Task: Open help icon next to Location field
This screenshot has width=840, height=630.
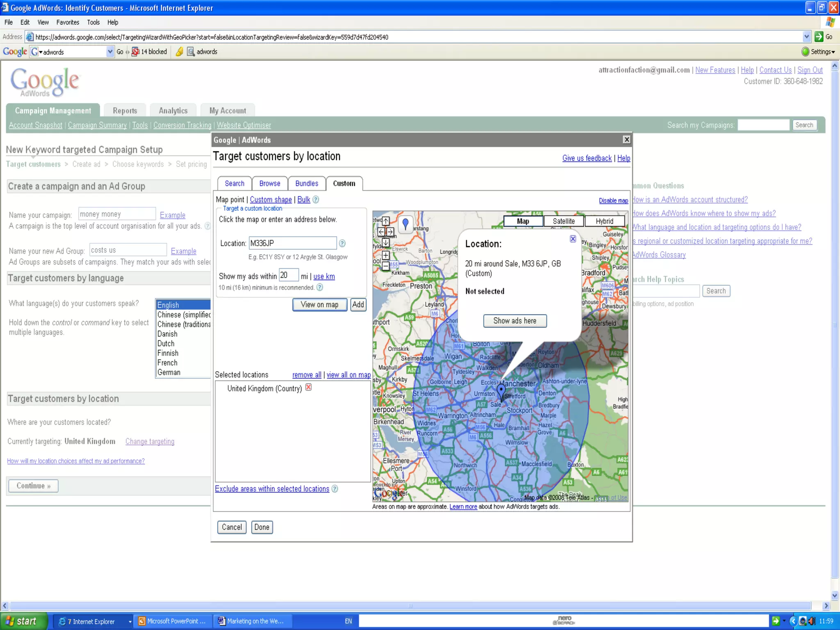Action: pyautogui.click(x=342, y=243)
